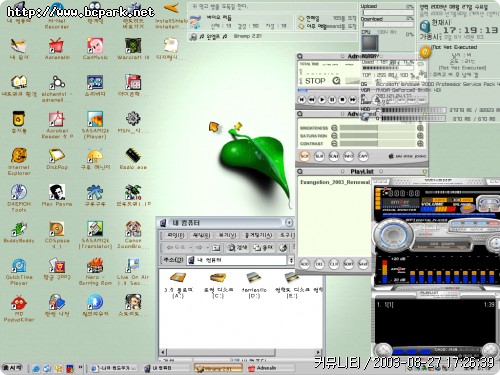The height and width of the screenshot is (375, 500).
Task: Open the Canon ZoomBrowser desktop shortcut
Action: coord(133,235)
